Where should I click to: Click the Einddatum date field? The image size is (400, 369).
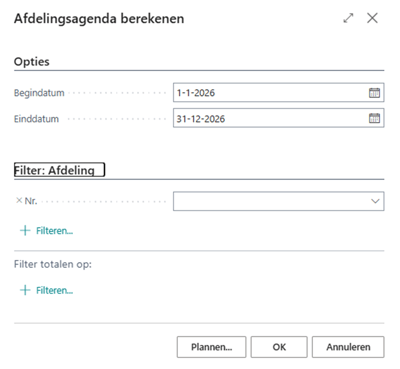[279, 118]
